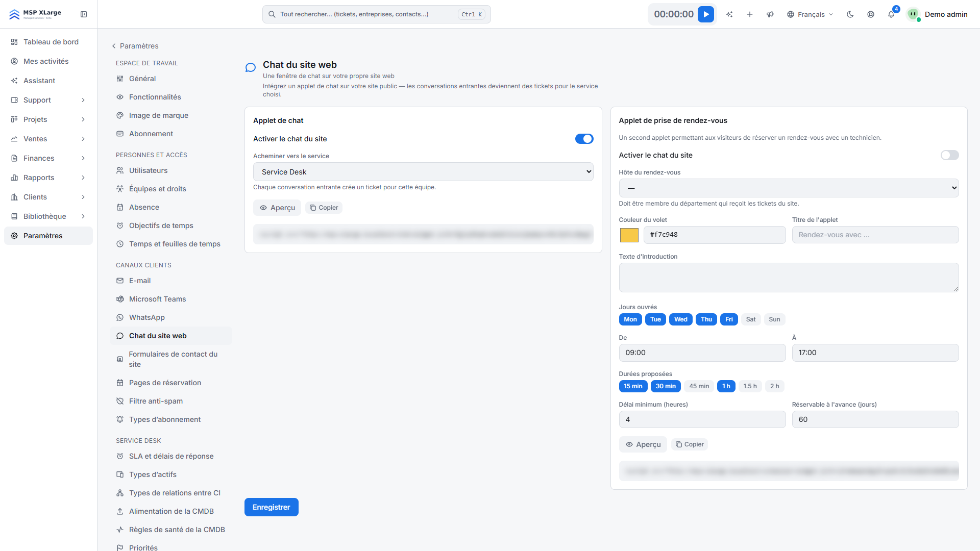Collapse the sidebar panel icon
This screenshot has width=980, height=551.
[x=84, y=14]
